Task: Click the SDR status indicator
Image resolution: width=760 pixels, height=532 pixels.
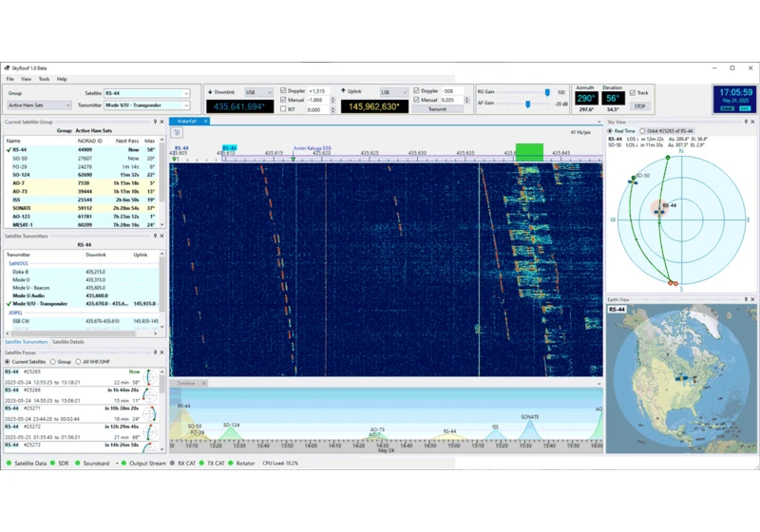Action: tap(53, 464)
